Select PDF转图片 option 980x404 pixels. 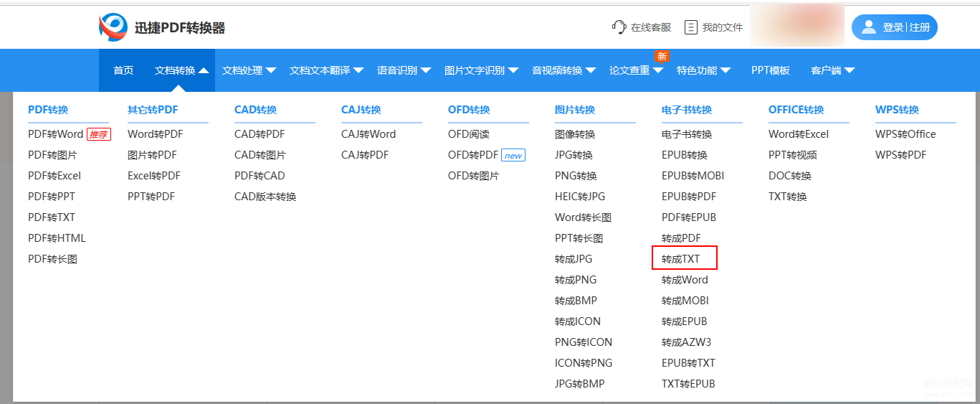click(52, 155)
